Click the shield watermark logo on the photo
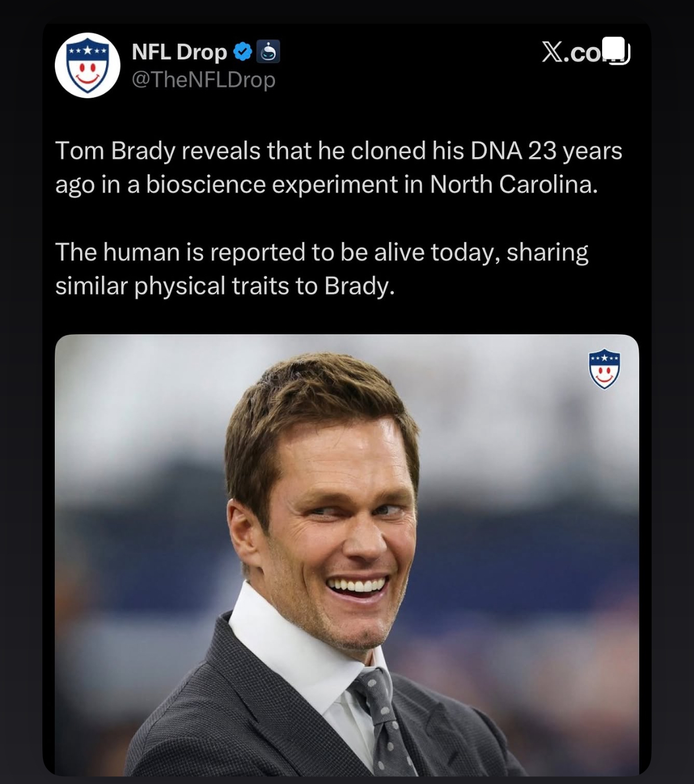 click(604, 369)
